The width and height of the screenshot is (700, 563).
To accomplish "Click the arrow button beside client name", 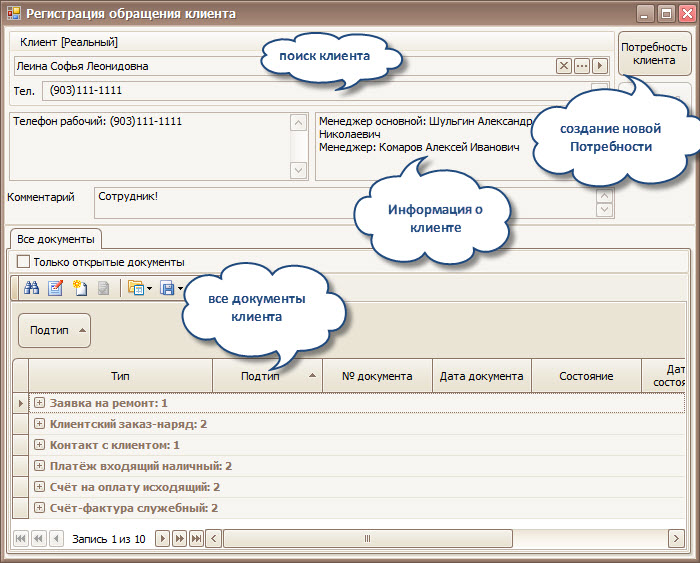I will 600,66.
